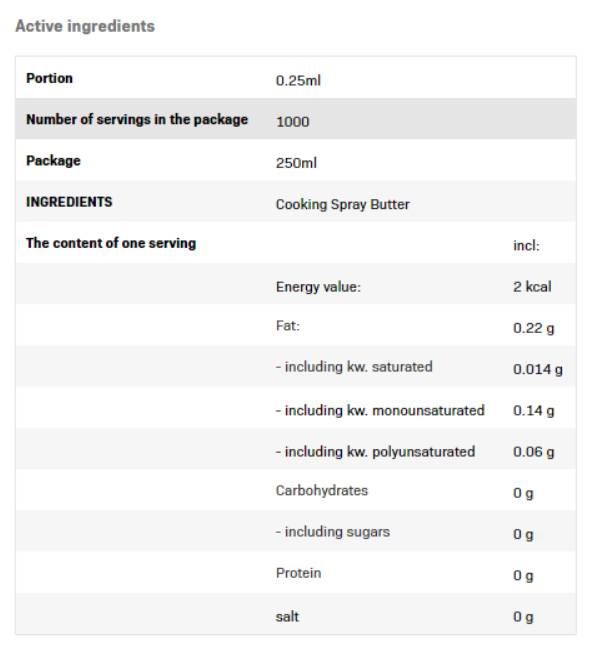Screen dimensions: 593x651
Task: Click the 0.014 g saturated value
Action: (x=538, y=369)
